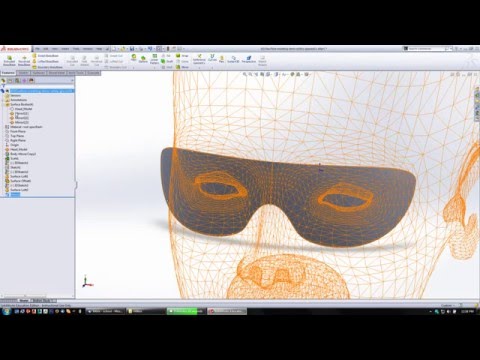Click the part name at tree top
480x360 pixels.
[x=42, y=91]
